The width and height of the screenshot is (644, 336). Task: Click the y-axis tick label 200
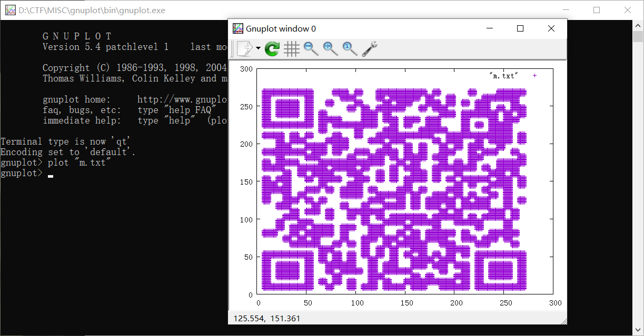(246, 144)
